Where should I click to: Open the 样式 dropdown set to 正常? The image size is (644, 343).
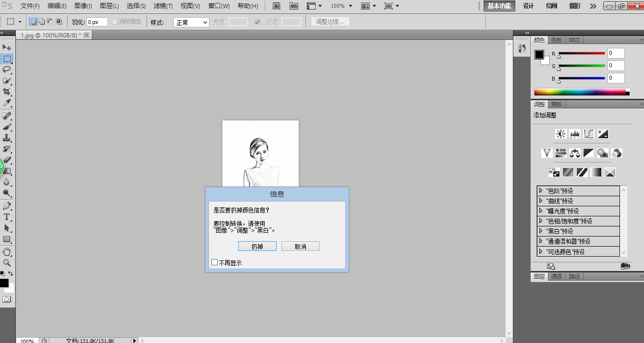pyautogui.click(x=191, y=23)
